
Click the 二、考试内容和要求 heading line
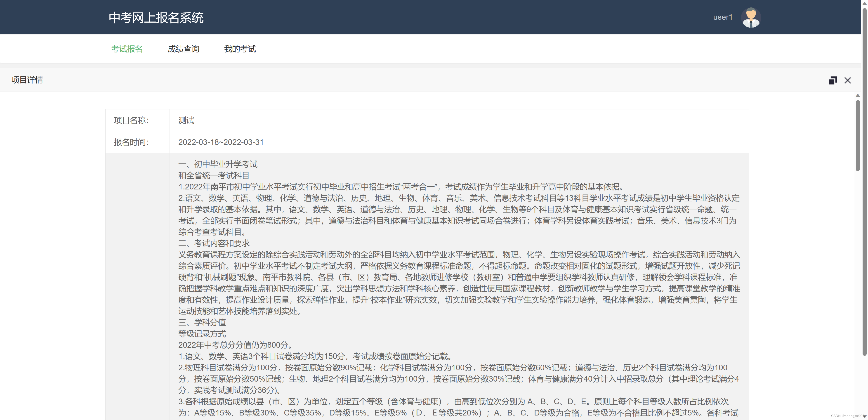[214, 243]
